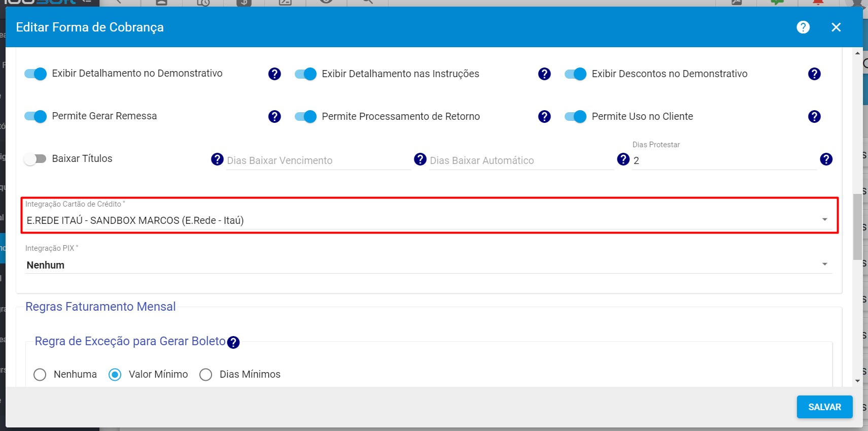Click help icon for Exibir Detalhamento nas Instruções
Screen dimensions: 868x431
544,74
